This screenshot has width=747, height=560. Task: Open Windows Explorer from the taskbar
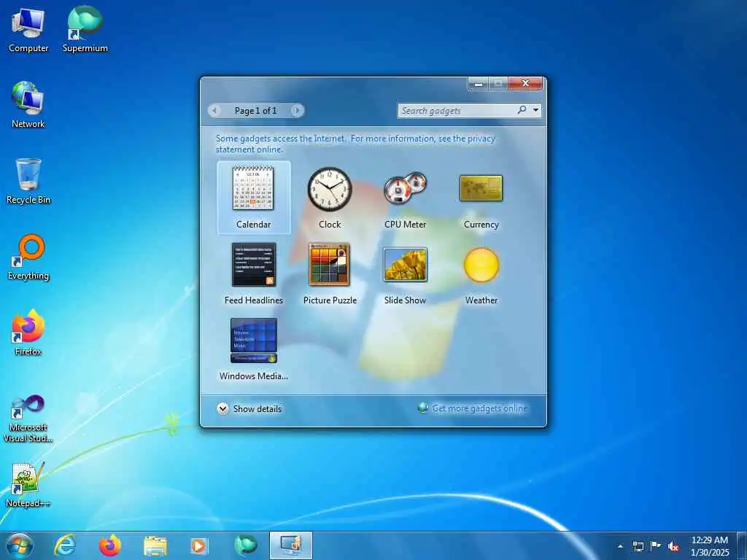[155, 546]
